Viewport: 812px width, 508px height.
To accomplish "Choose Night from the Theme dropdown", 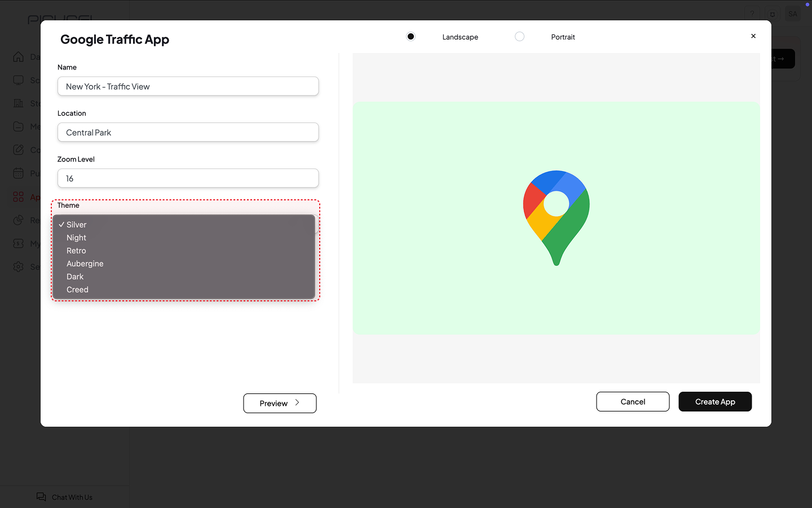I will coord(76,238).
